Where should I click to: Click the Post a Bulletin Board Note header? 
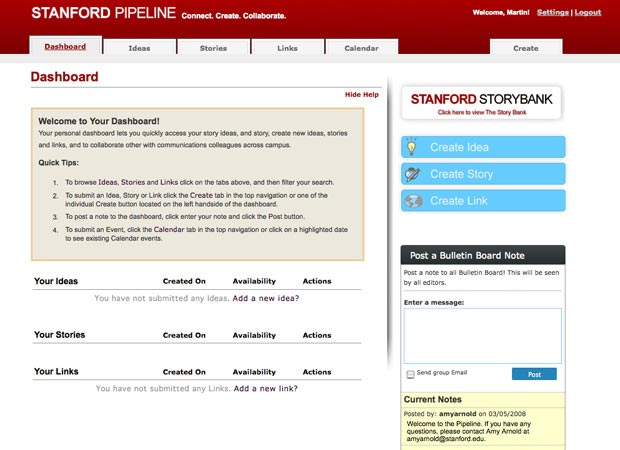pyautogui.click(x=483, y=255)
